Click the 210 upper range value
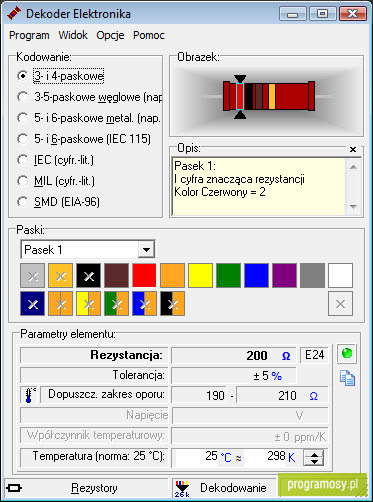Image resolution: width=373 pixels, height=502 pixels. tap(287, 396)
